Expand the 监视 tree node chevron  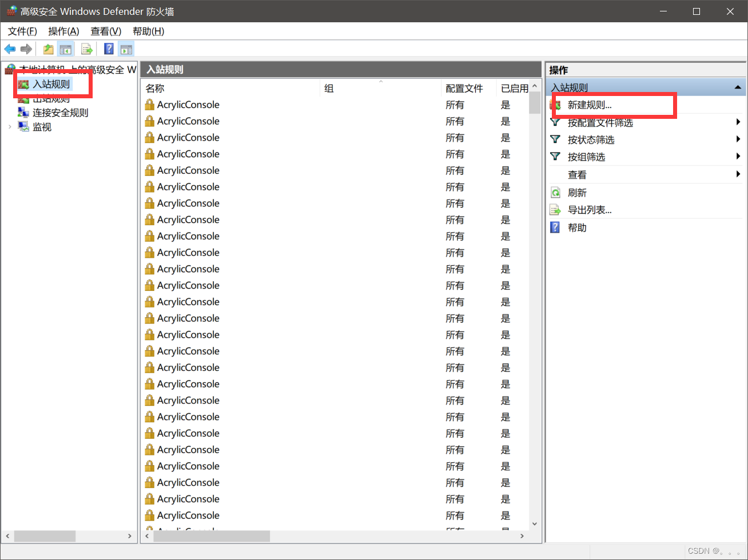click(x=10, y=127)
